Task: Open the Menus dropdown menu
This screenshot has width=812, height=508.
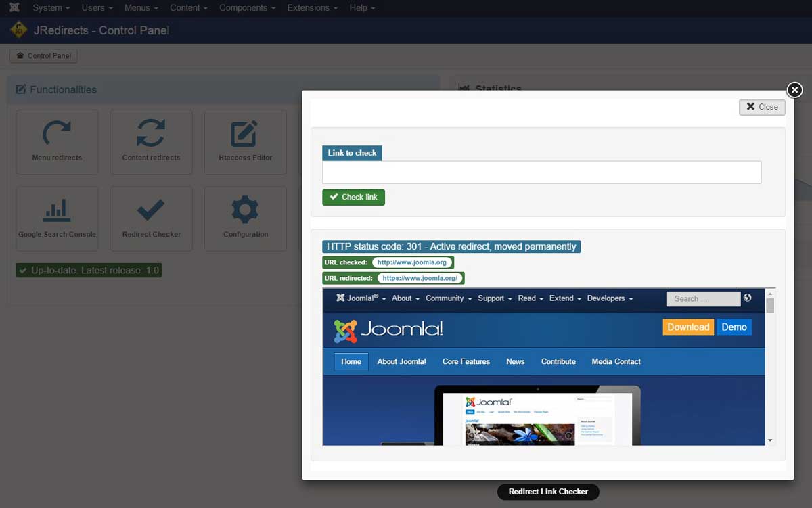Action: [x=141, y=8]
